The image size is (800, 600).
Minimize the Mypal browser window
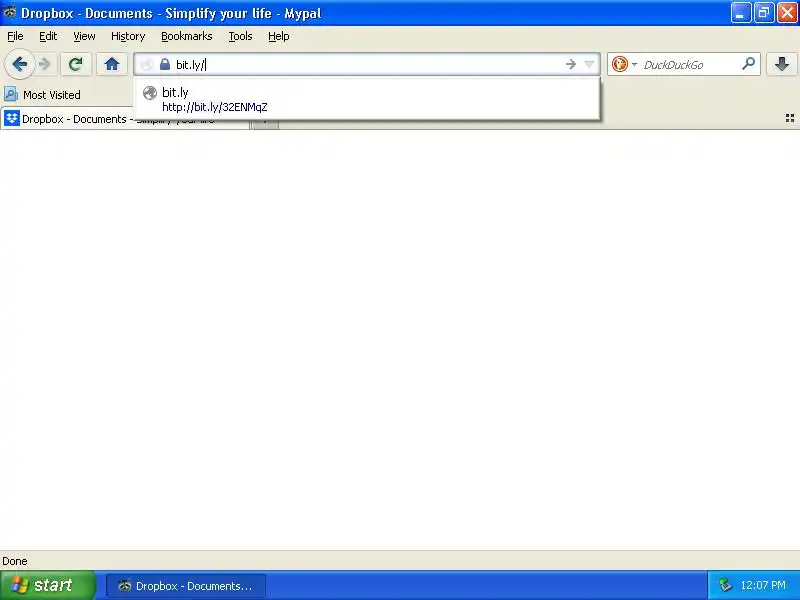tap(740, 13)
